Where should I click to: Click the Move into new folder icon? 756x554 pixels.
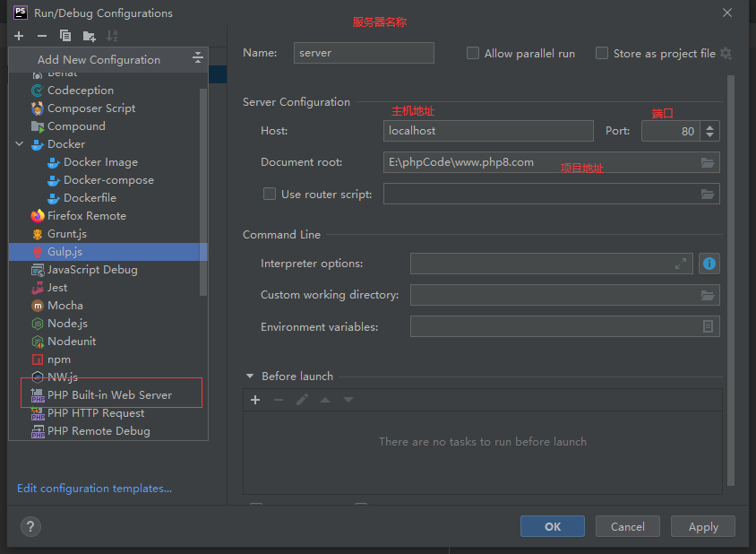tap(89, 36)
